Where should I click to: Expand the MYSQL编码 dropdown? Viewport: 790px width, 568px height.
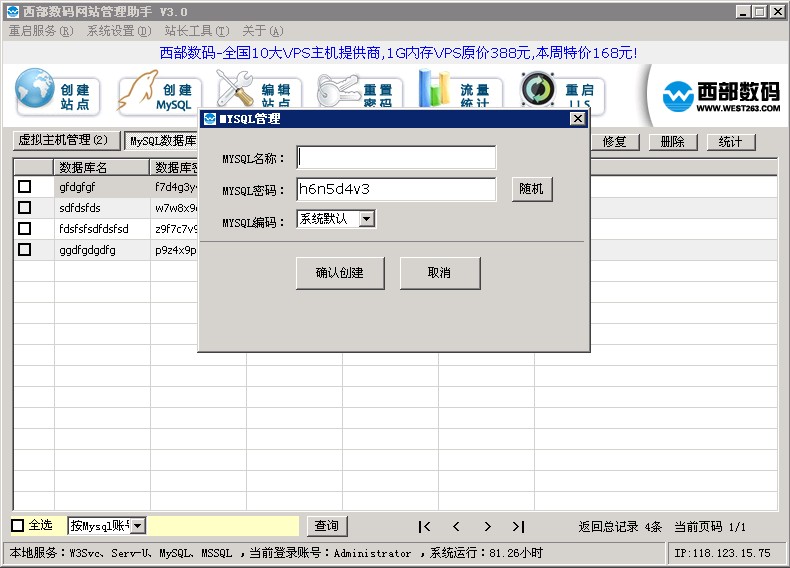click(366, 219)
